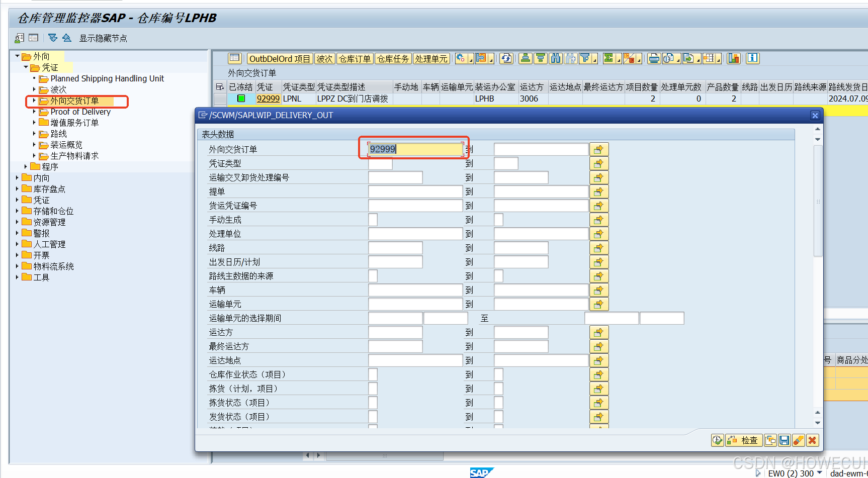Click the views icon next to the printer
Screen dimensions: 868x478
(x=668, y=58)
